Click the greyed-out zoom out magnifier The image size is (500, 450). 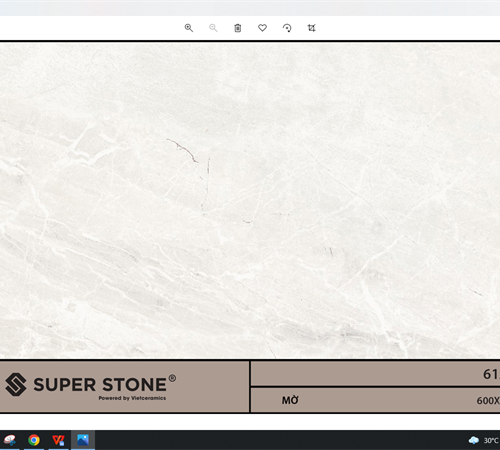pyautogui.click(x=213, y=28)
